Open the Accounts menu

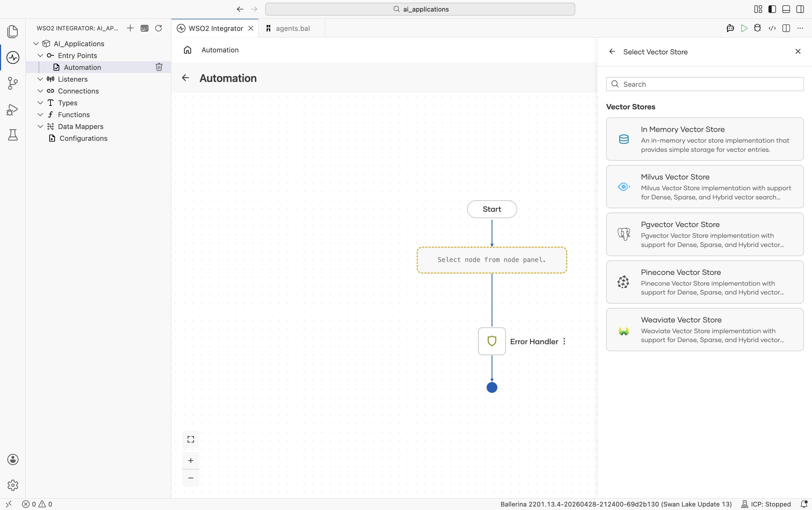tap(12, 459)
